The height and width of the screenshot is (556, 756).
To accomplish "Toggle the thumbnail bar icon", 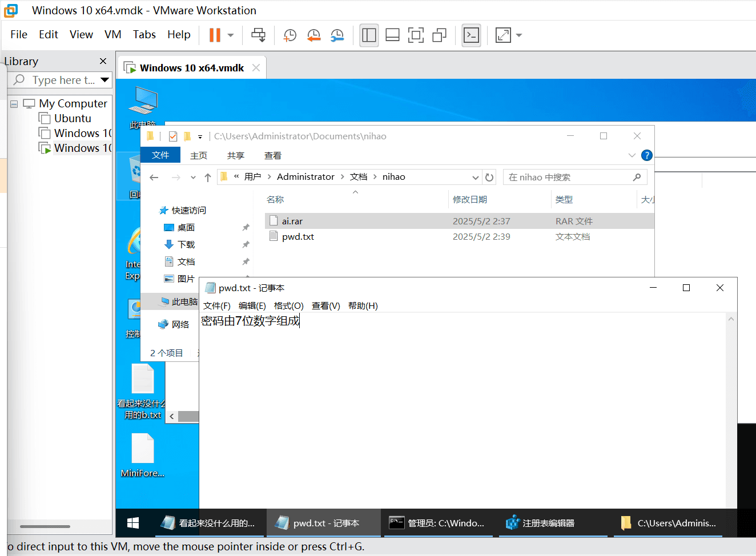I will (392, 35).
